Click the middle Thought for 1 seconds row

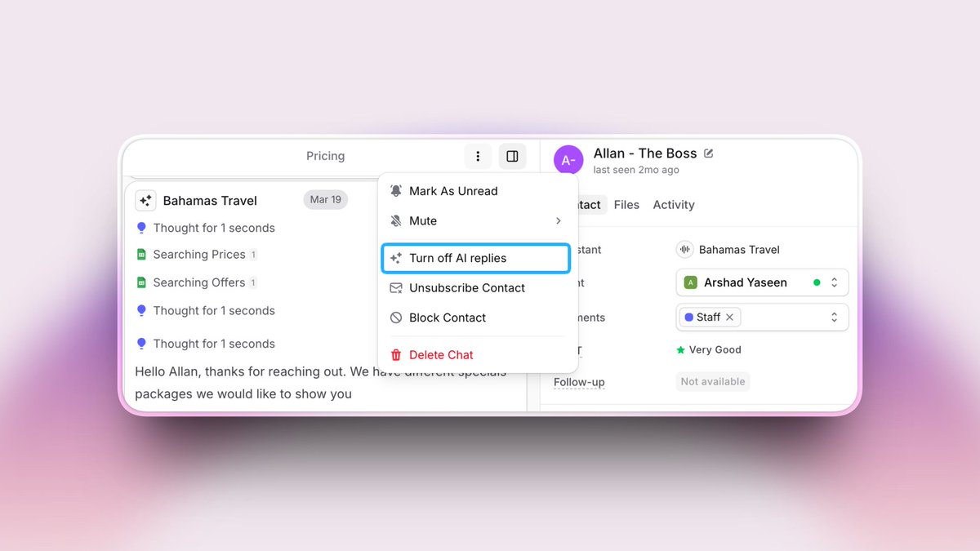coord(205,310)
